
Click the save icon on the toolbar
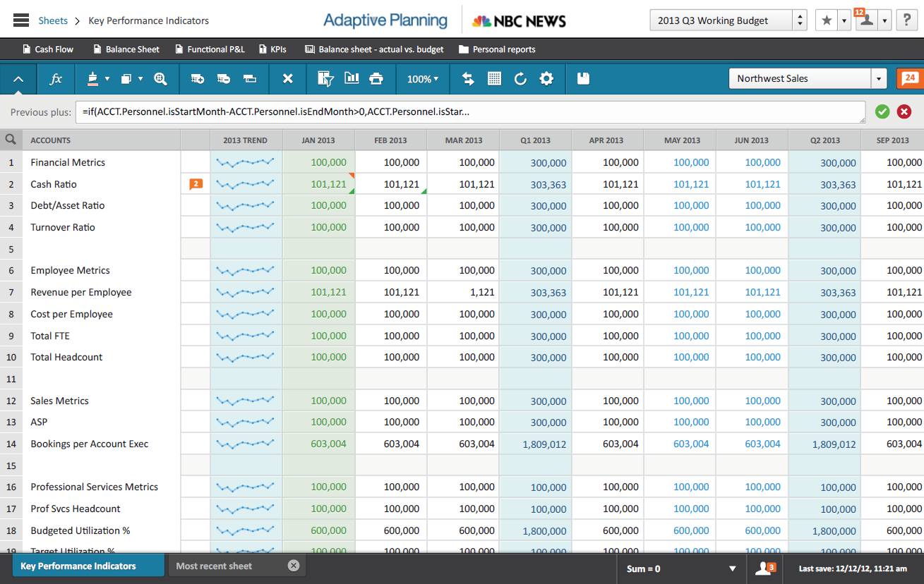[582, 78]
